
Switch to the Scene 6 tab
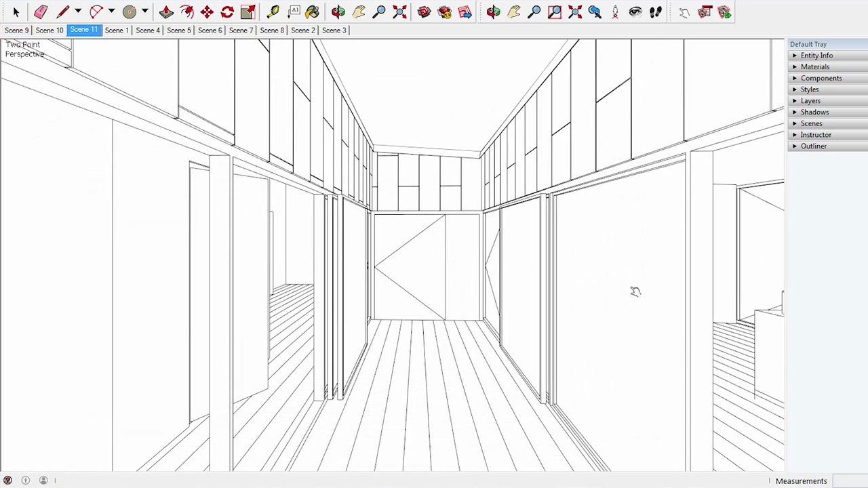[x=210, y=30]
